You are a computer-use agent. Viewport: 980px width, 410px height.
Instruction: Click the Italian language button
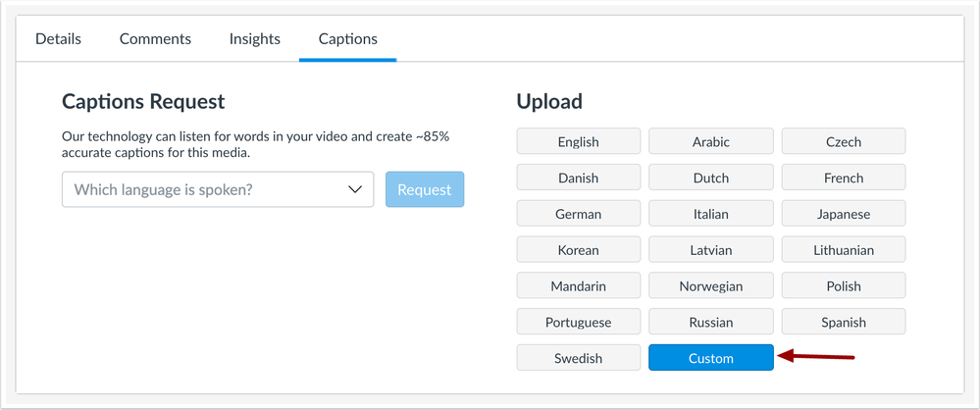click(710, 214)
